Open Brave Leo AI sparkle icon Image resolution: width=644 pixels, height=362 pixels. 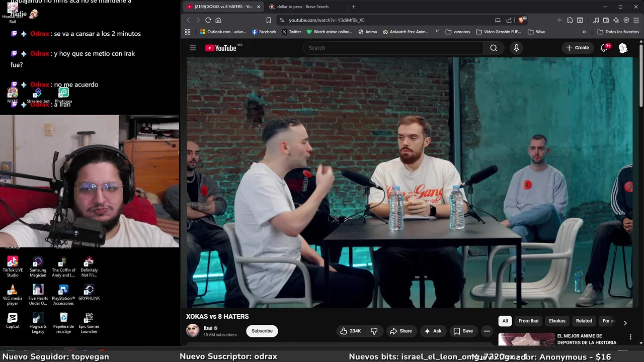(616, 20)
